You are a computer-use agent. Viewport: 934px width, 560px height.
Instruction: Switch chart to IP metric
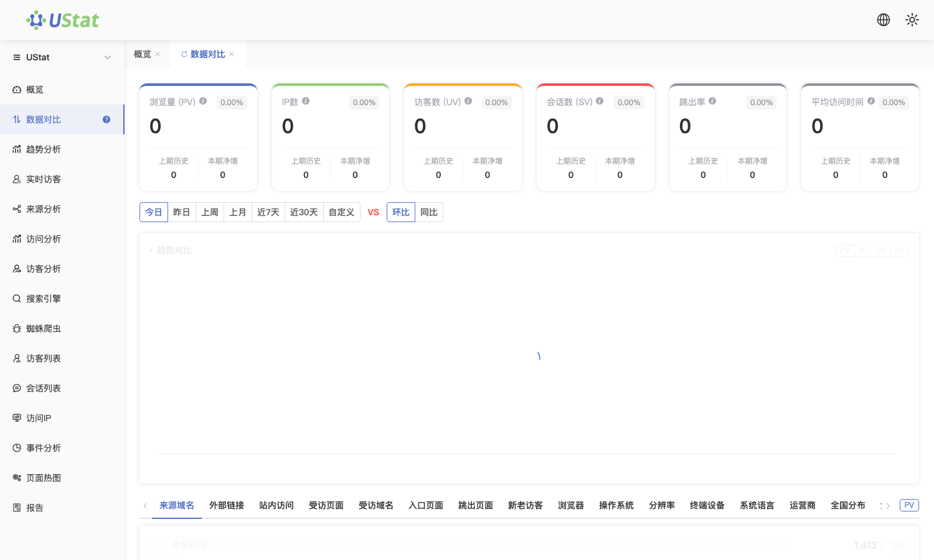click(x=862, y=251)
